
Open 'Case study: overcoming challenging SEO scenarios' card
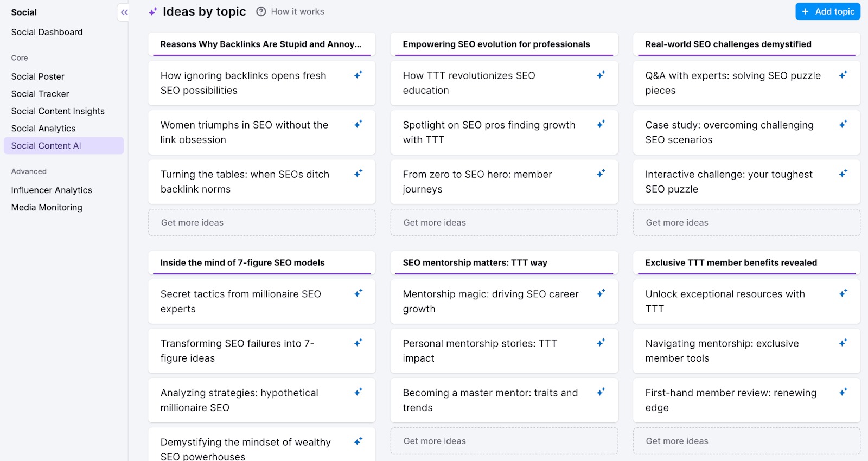(730, 132)
